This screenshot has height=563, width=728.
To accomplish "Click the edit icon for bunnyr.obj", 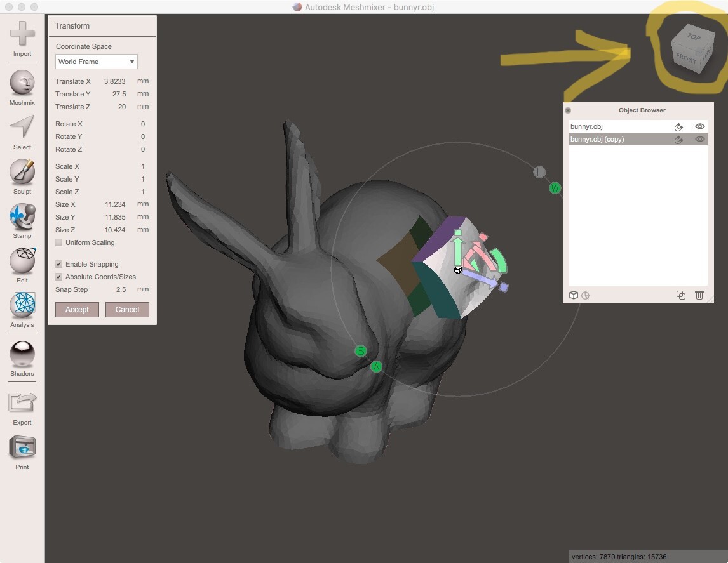I will (x=678, y=126).
